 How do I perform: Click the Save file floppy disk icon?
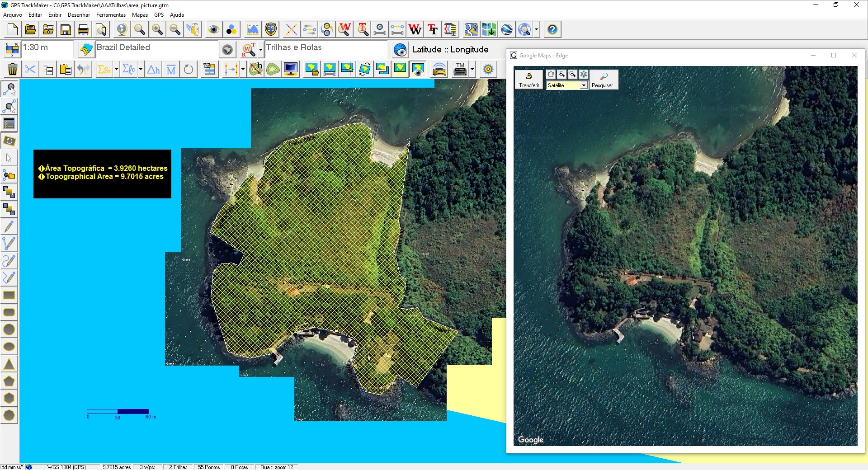pyautogui.click(x=66, y=30)
